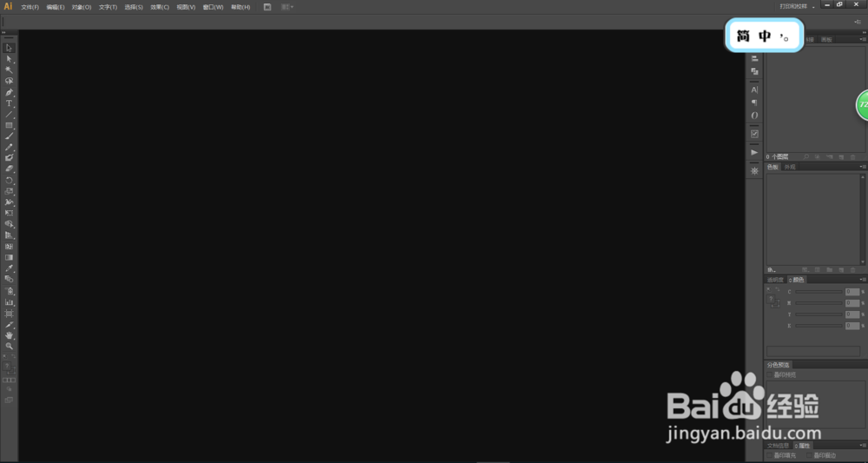Viewport: 868px width, 463px height.
Task: Click the 中 input method indicator
Action: pos(765,36)
